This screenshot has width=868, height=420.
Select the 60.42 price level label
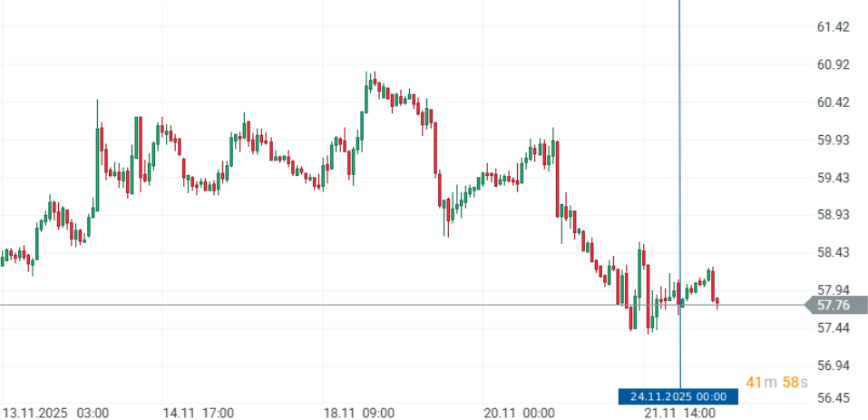click(x=833, y=103)
